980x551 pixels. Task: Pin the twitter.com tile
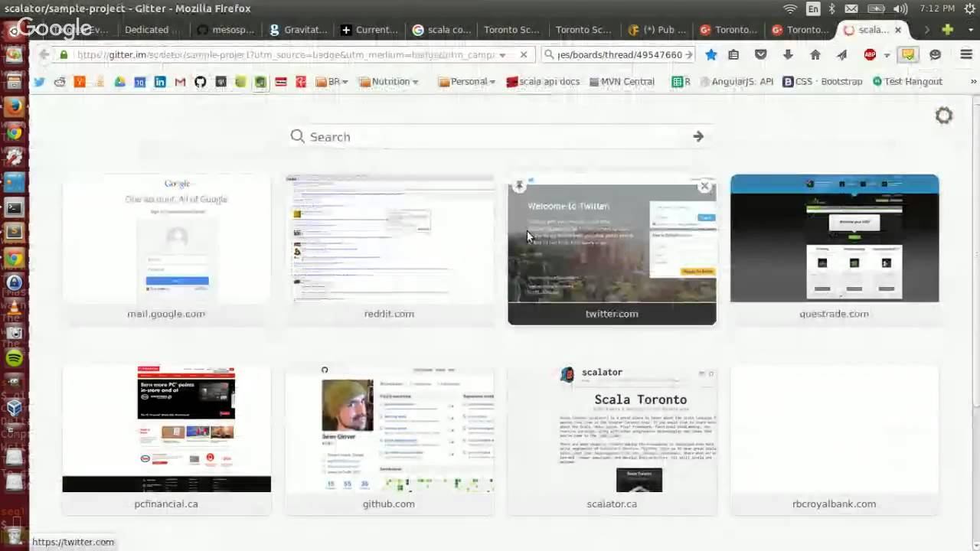519,186
